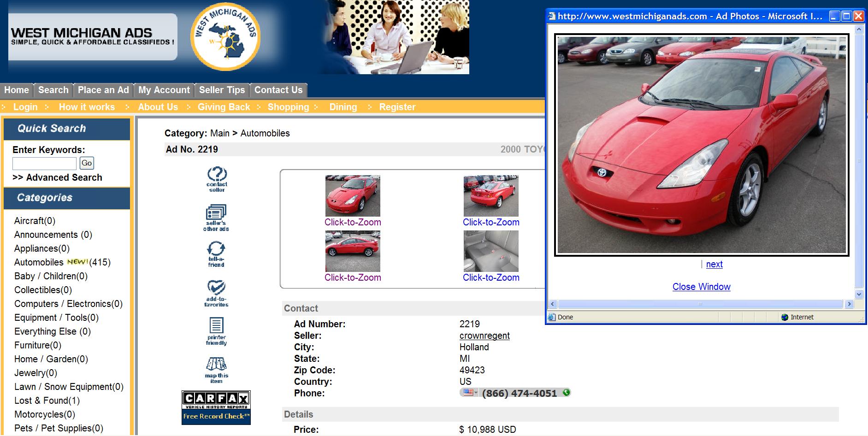Browse the Motorcycles category
The width and height of the screenshot is (868, 436).
click(45, 414)
